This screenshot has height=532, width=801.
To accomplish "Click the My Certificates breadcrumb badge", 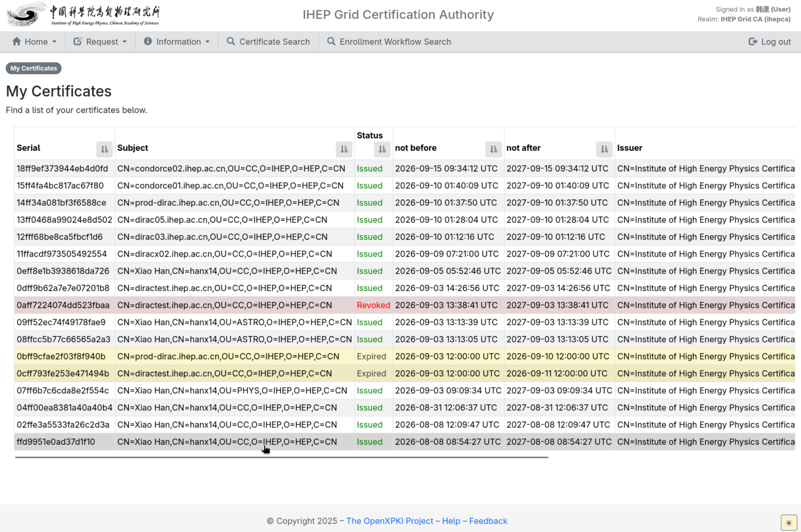I will [34, 68].
